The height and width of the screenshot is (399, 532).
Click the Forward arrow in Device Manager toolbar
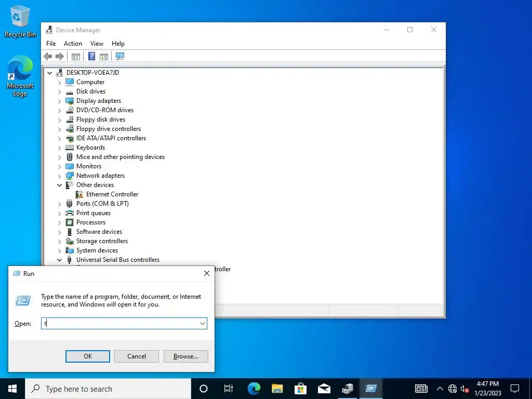(60, 56)
